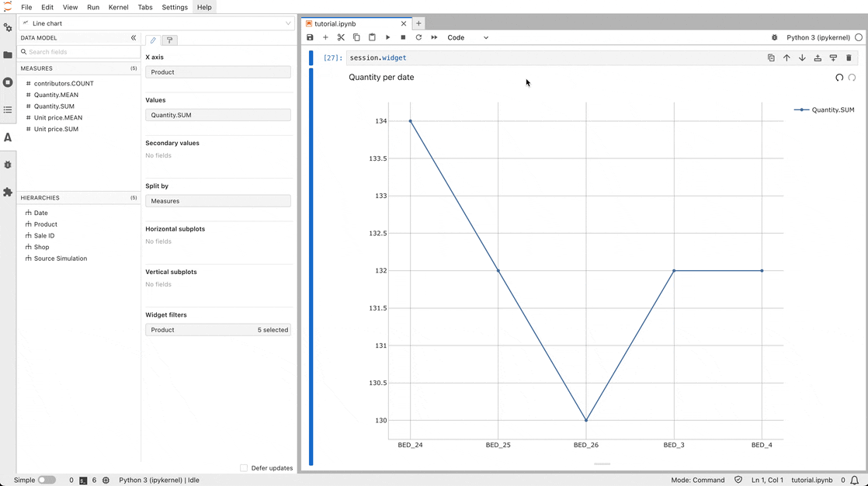
Task: Open the Line chart widget type dropdown
Action: pyautogui.click(x=157, y=23)
